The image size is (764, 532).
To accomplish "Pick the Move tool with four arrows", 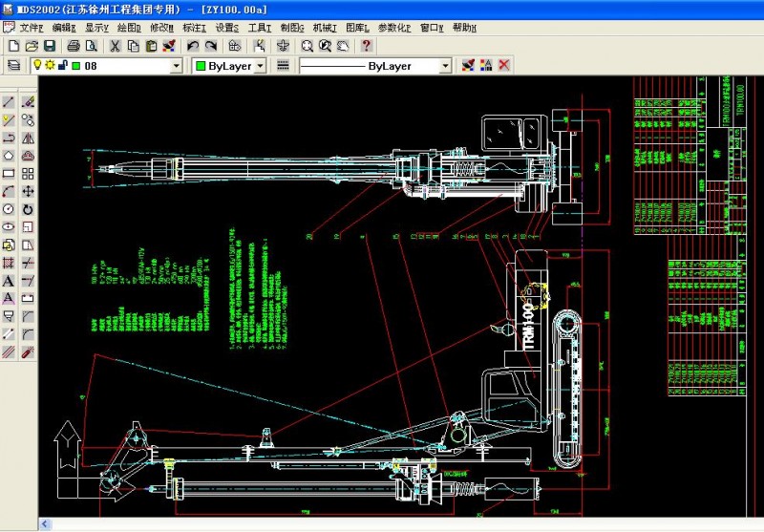I will 28,191.
